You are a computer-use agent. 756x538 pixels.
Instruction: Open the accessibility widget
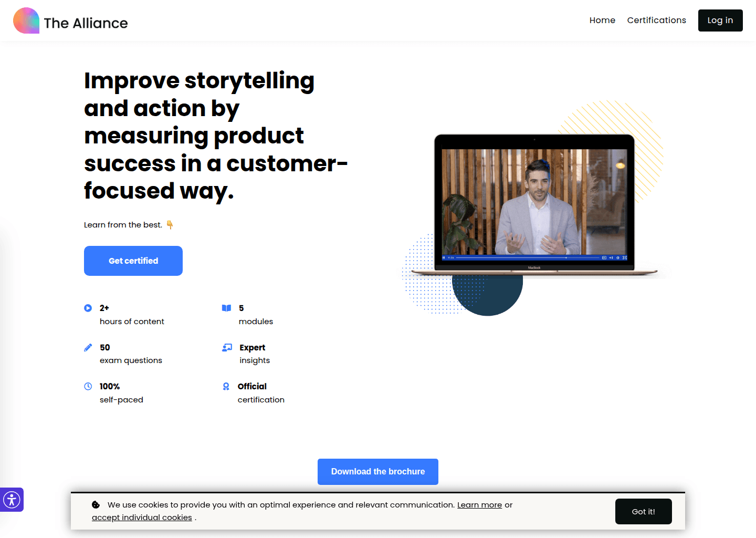[12, 500]
